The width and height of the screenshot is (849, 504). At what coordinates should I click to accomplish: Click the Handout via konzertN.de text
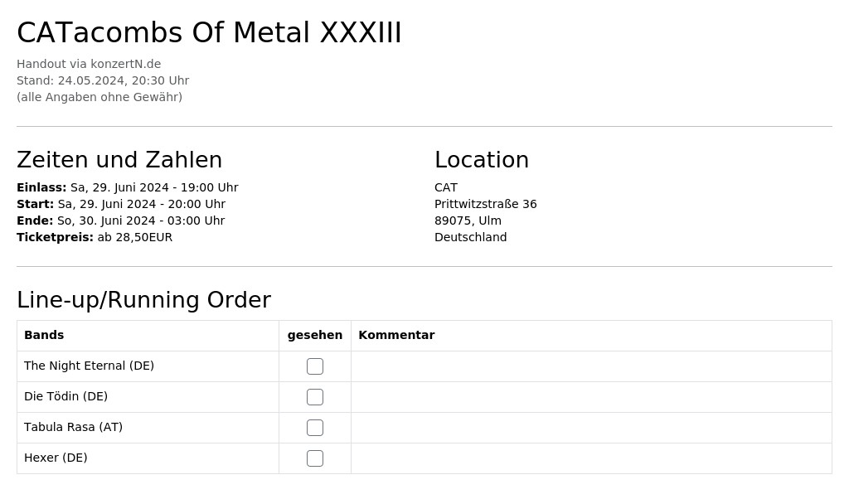point(89,64)
